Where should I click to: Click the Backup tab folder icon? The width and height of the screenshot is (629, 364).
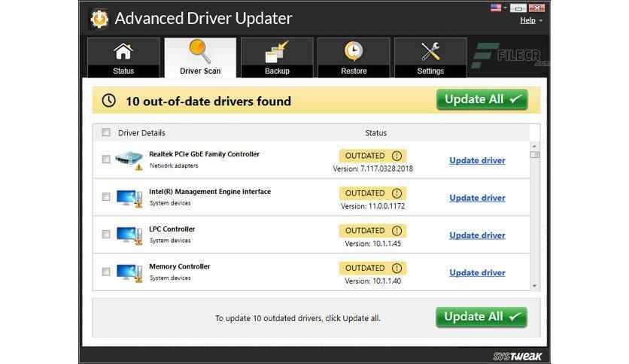coord(277,52)
